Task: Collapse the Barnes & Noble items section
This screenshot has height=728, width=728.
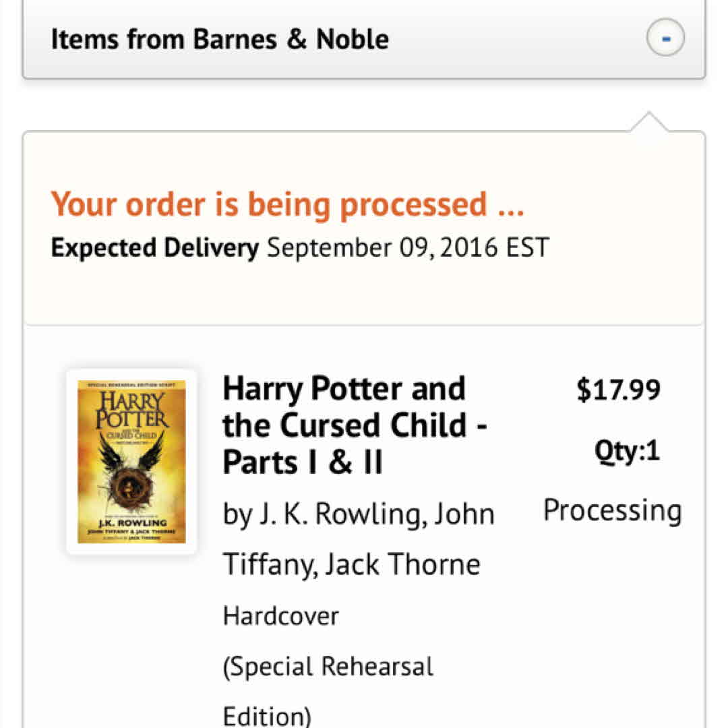Action: [665, 39]
